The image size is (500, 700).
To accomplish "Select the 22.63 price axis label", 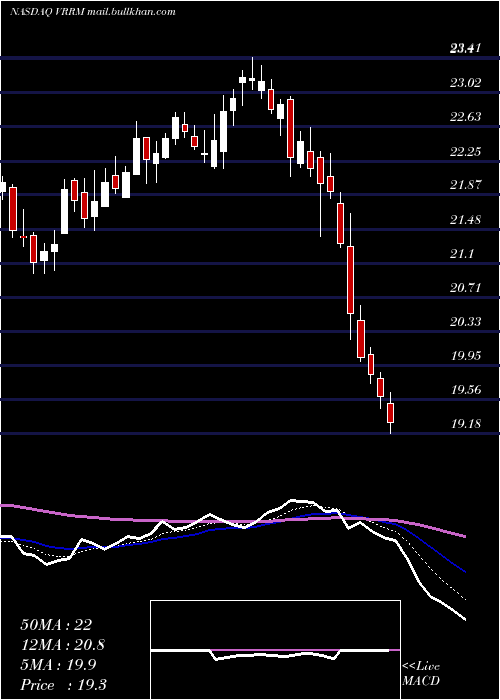I will (x=465, y=117).
